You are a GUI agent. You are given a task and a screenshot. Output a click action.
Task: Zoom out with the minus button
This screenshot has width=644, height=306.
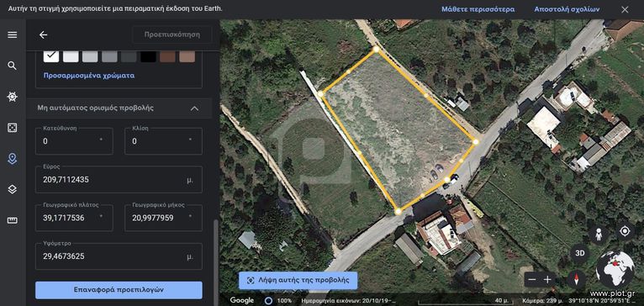tap(532, 280)
